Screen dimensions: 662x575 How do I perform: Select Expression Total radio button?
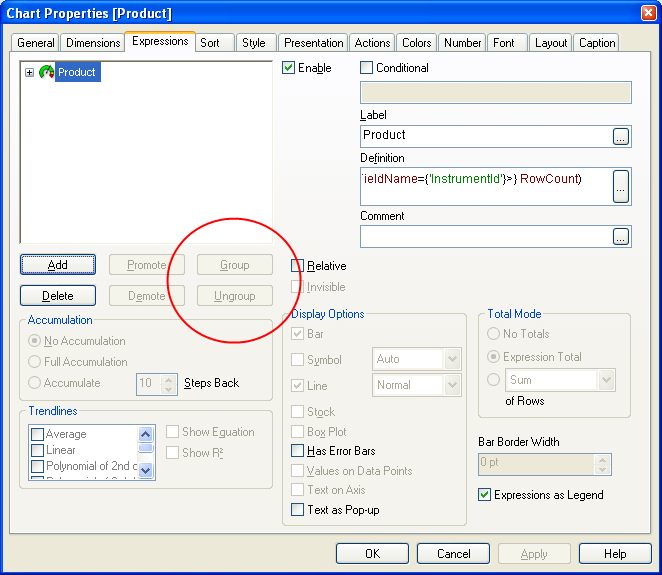coord(493,357)
